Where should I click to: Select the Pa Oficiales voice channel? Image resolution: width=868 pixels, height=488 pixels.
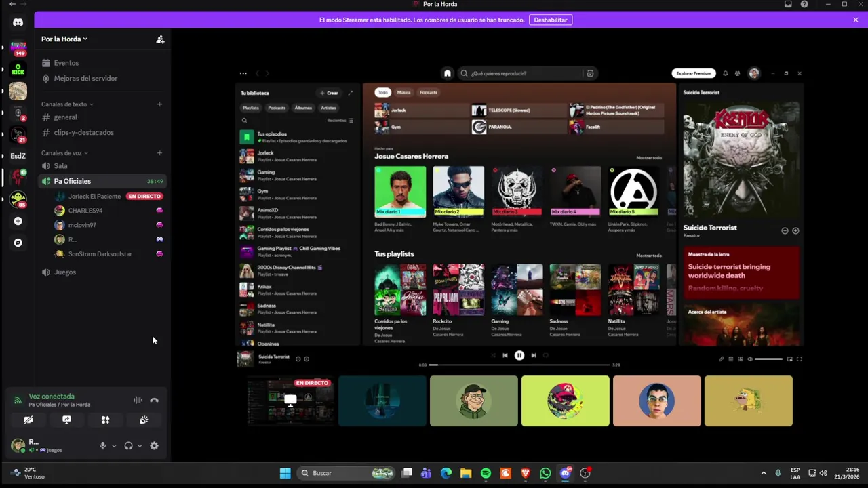pyautogui.click(x=102, y=182)
